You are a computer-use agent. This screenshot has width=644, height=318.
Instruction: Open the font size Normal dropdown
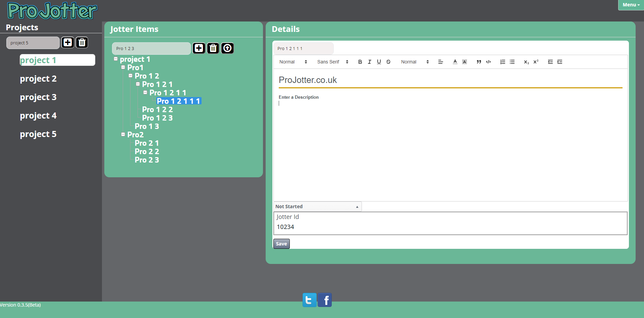[x=415, y=62]
